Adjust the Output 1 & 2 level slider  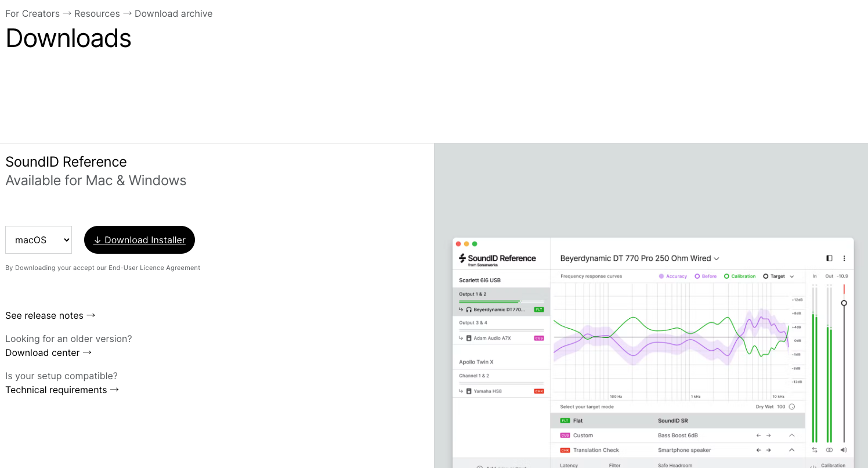click(501, 301)
